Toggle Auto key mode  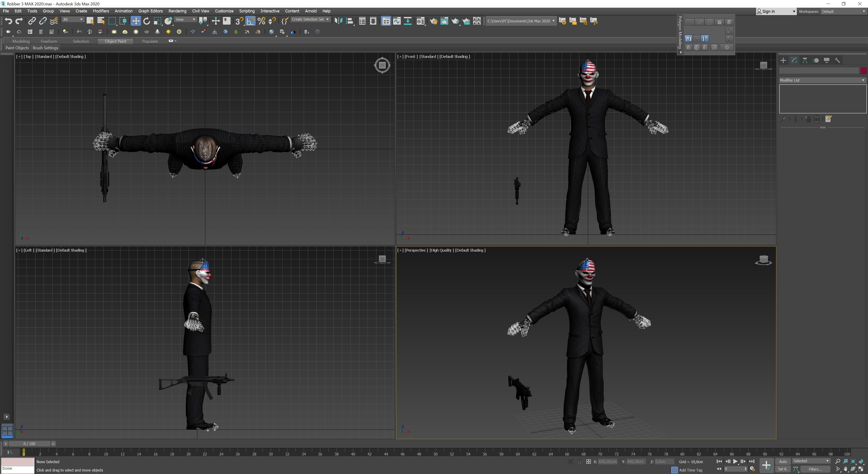pyautogui.click(x=783, y=461)
